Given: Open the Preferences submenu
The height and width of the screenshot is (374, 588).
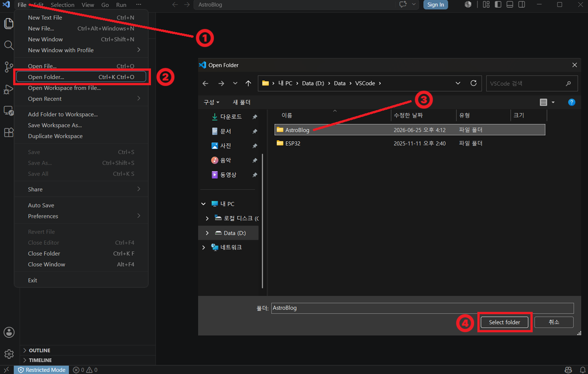Looking at the screenshot, I should coord(82,216).
